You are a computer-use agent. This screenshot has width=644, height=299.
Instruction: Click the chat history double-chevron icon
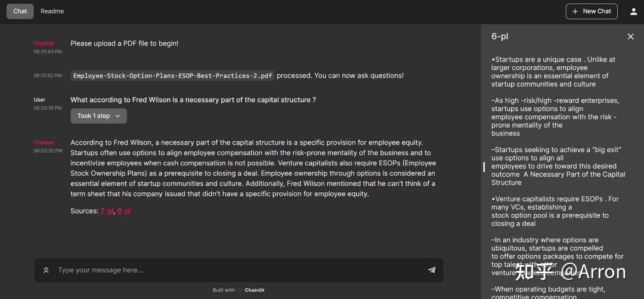[x=46, y=270]
